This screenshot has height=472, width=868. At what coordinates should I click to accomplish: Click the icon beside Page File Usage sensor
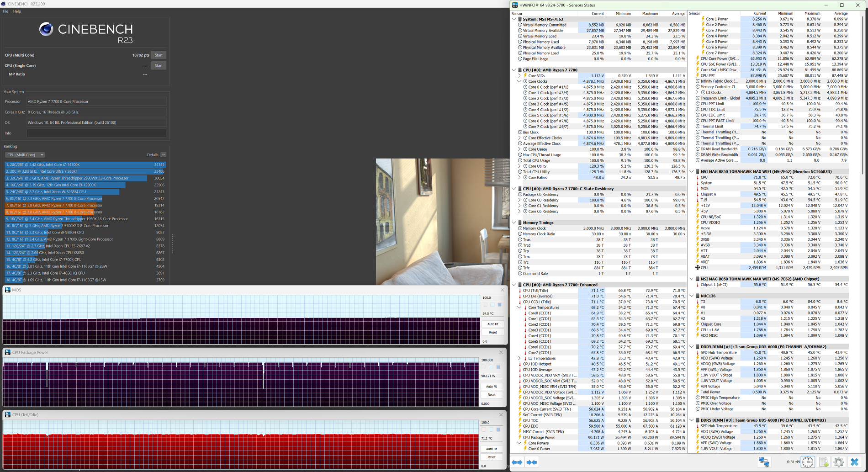520,59
